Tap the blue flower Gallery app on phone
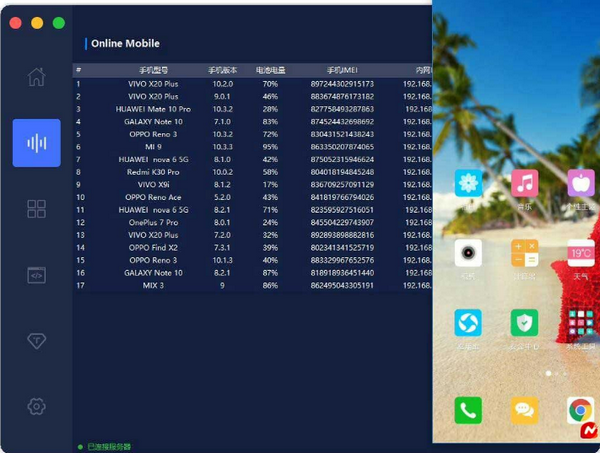The width and height of the screenshot is (600, 453). [x=468, y=183]
